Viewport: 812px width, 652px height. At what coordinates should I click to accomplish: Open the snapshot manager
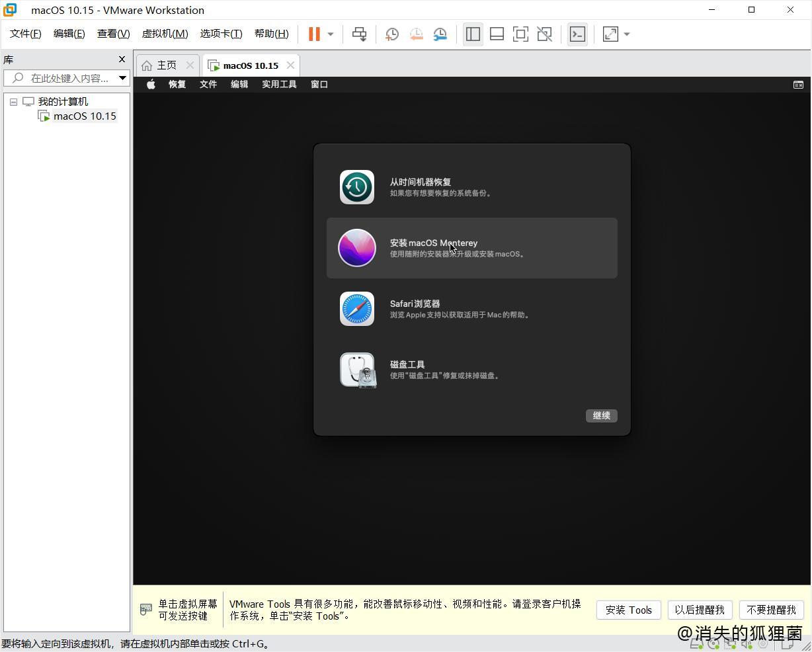tap(440, 34)
